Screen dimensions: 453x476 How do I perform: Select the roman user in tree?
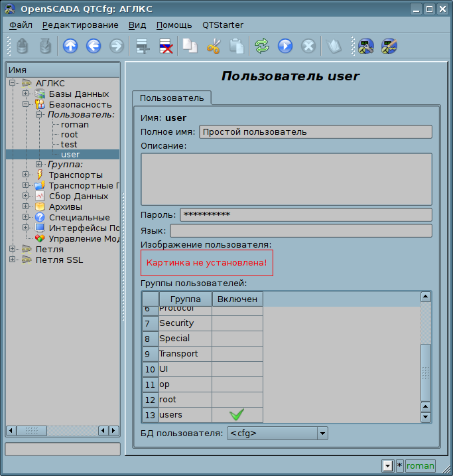75,124
